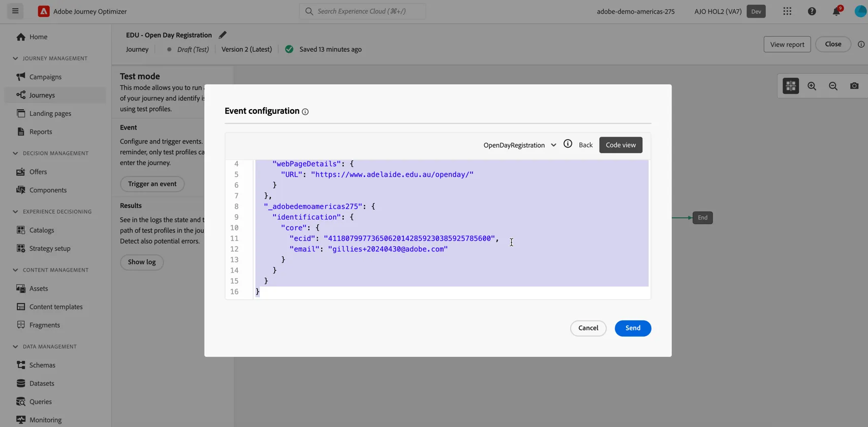
Task: Click the End node on canvas
Action: [703, 218]
